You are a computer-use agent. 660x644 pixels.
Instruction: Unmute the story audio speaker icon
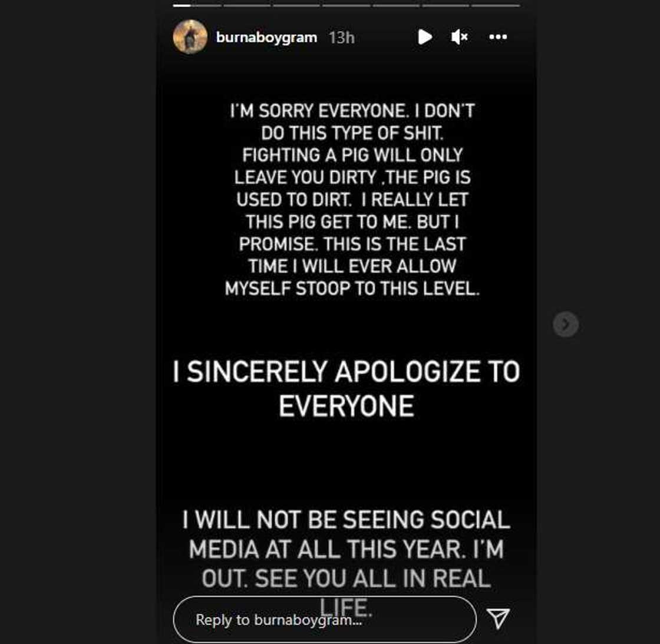(x=459, y=37)
